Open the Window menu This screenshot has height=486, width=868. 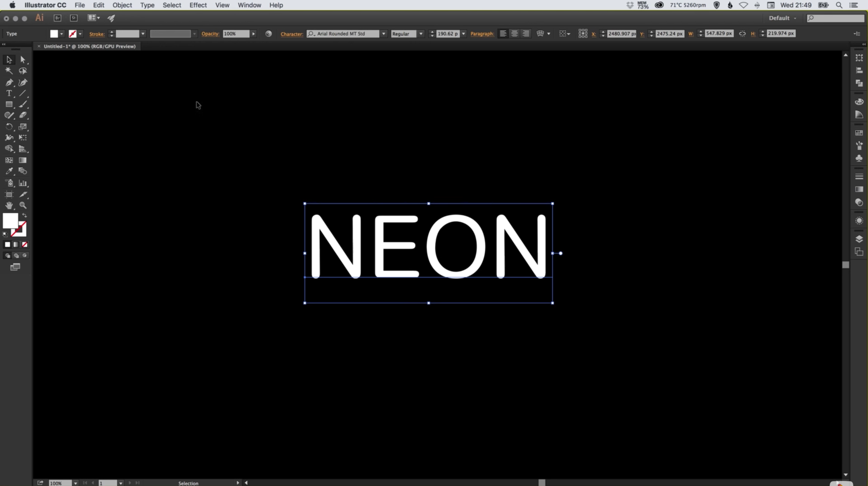tap(249, 5)
